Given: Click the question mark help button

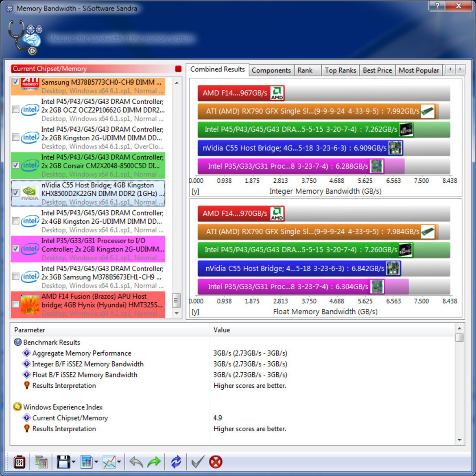Looking at the screenshot, I should point(437,6).
